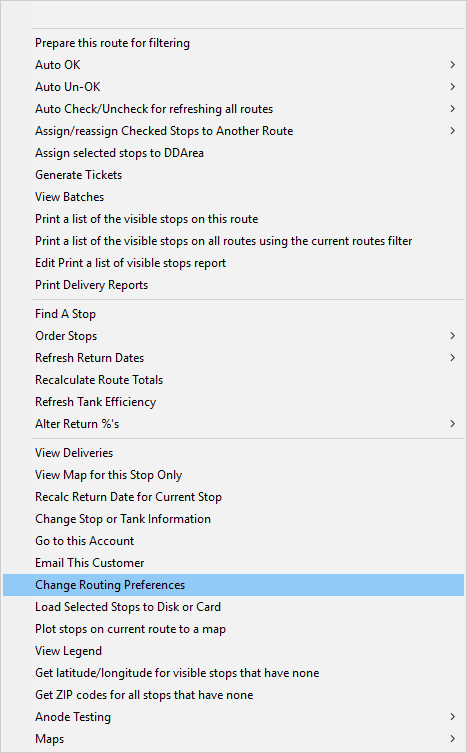Select View Map for this Stop Only
This screenshot has height=753, width=467.
pos(234,475)
